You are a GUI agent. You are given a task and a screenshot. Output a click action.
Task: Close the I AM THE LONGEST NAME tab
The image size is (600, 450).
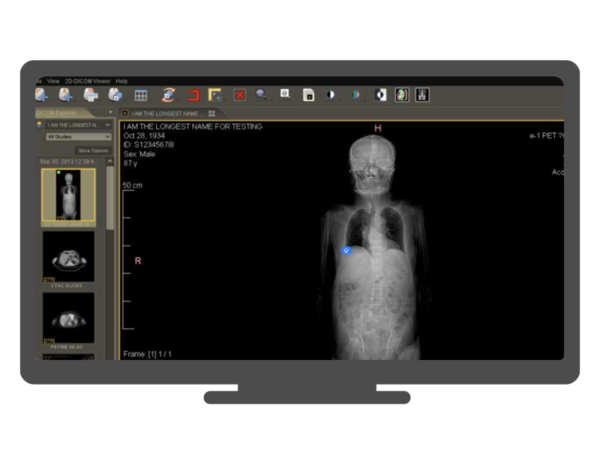(x=212, y=114)
